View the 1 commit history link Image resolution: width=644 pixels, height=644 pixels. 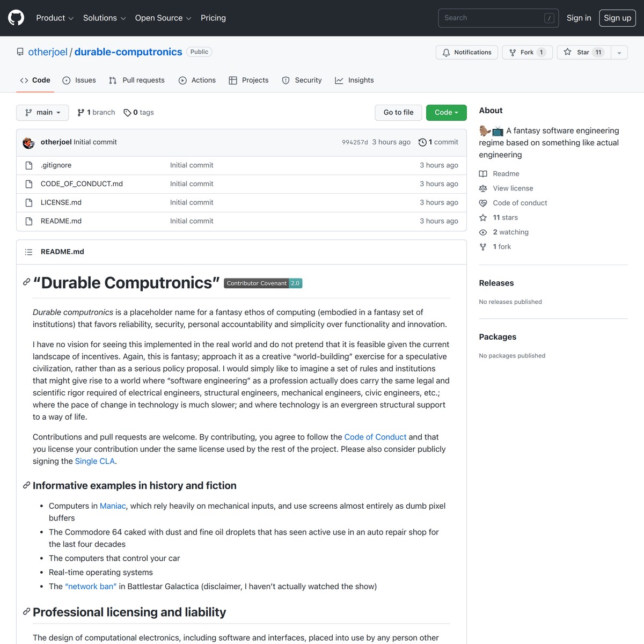(x=438, y=142)
